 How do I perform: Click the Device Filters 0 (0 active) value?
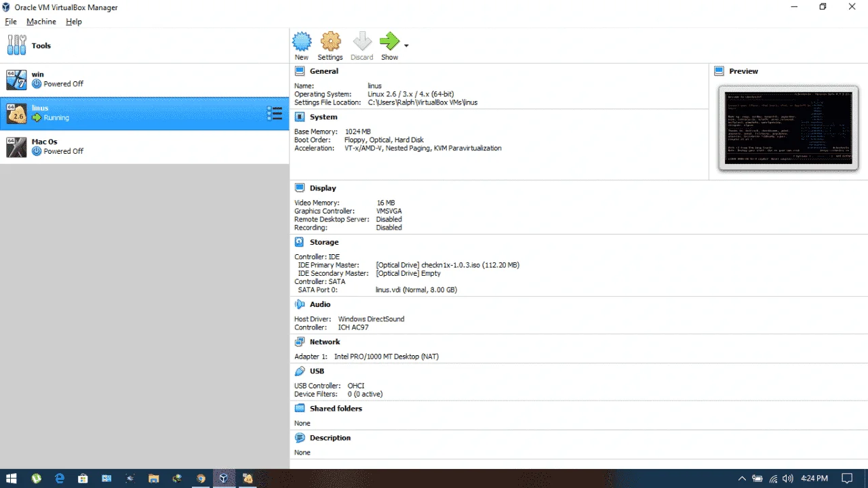coord(366,394)
